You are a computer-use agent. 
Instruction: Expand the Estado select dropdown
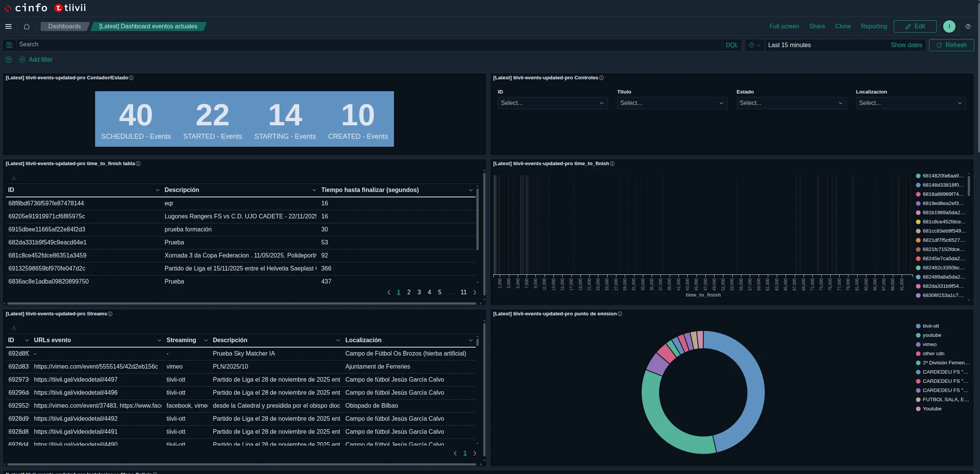click(x=791, y=103)
